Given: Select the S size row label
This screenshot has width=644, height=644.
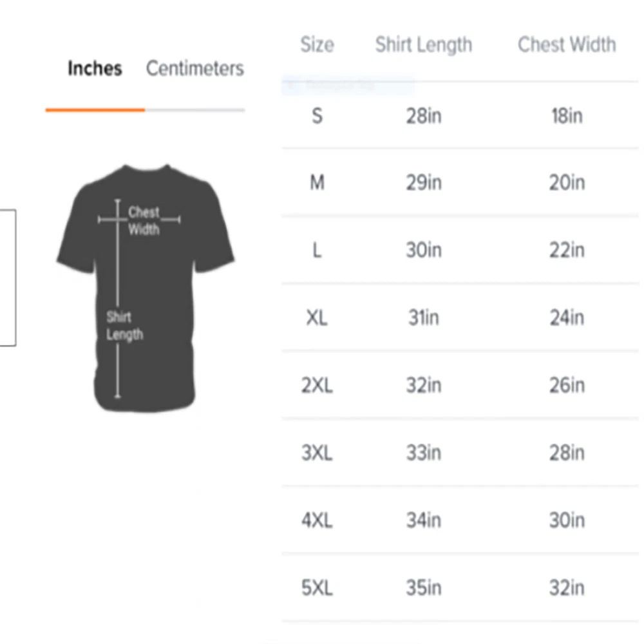Looking at the screenshot, I should coord(317,116).
